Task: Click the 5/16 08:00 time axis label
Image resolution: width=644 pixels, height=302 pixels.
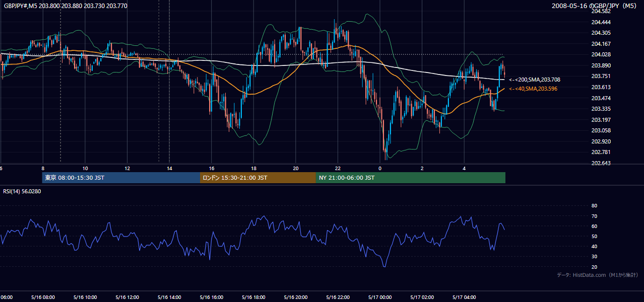Action: [42, 297]
